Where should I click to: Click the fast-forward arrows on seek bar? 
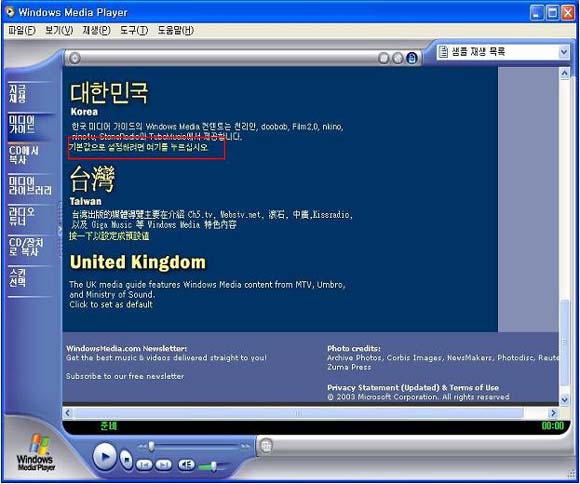pos(246,447)
